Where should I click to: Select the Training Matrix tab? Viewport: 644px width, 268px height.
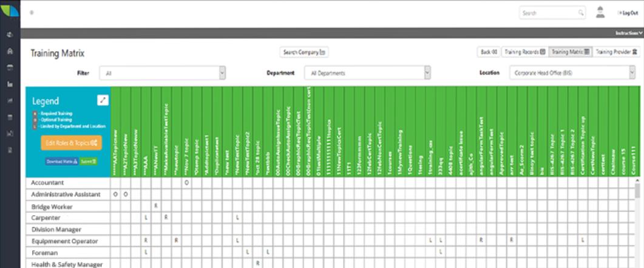click(571, 52)
